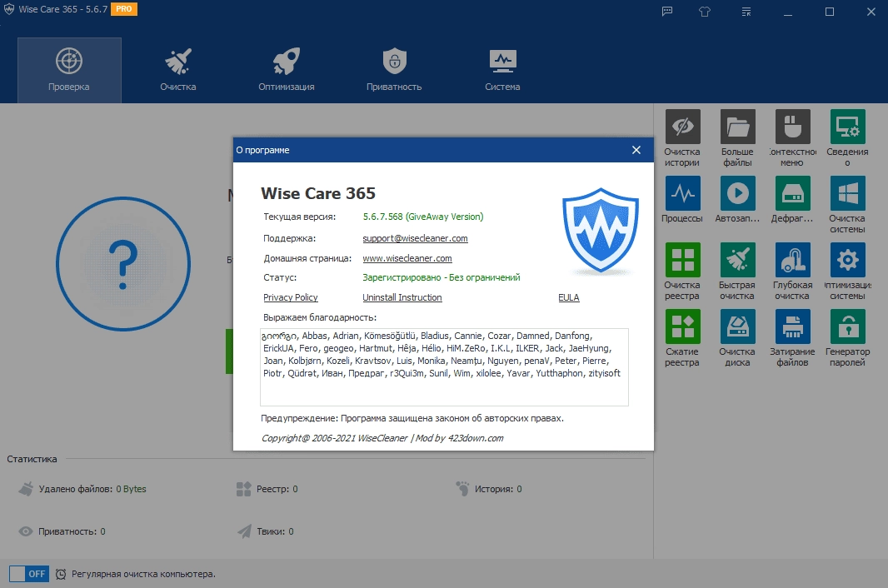Click the Твики: 0 statistic
This screenshot has height=588, width=888.
point(265,531)
